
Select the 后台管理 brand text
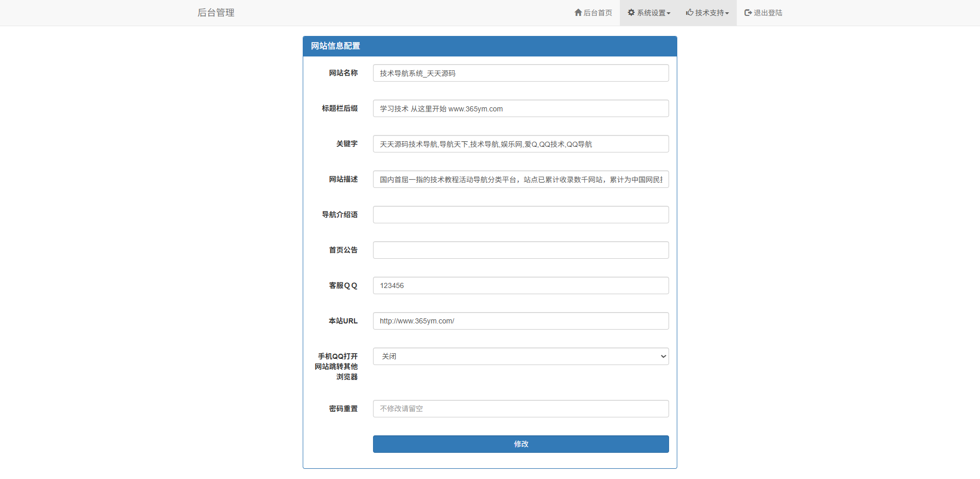coord(215,12)
